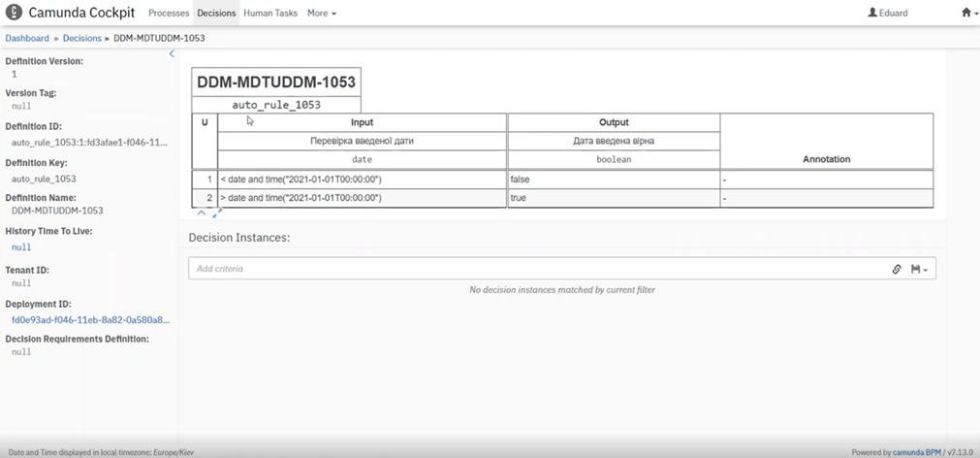This screenshot has width=980, height=458.
Task: Open the save-filter dropdown with the floppy icon
Action: [919, 269]
